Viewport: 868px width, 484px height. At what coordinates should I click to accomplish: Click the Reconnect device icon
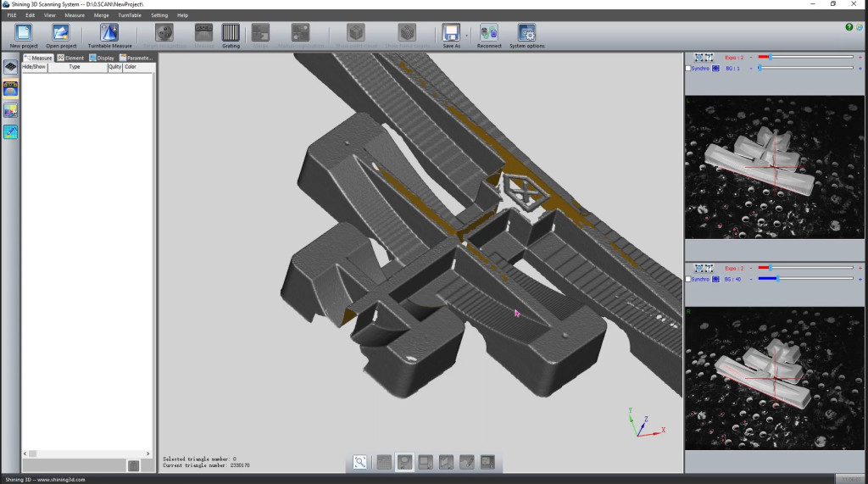pos(489,33)
